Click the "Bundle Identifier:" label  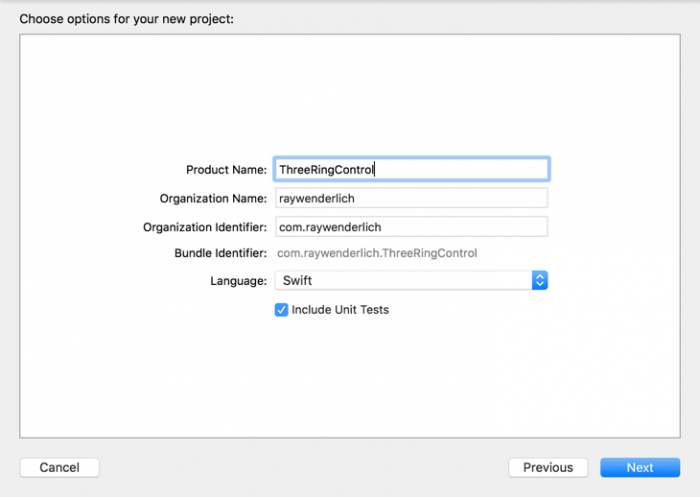(220, 254)
